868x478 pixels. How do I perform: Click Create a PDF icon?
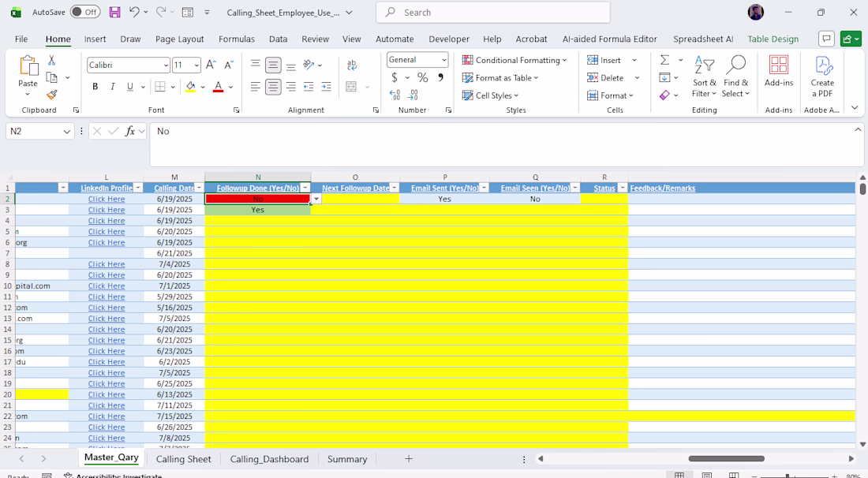(822, 76)
